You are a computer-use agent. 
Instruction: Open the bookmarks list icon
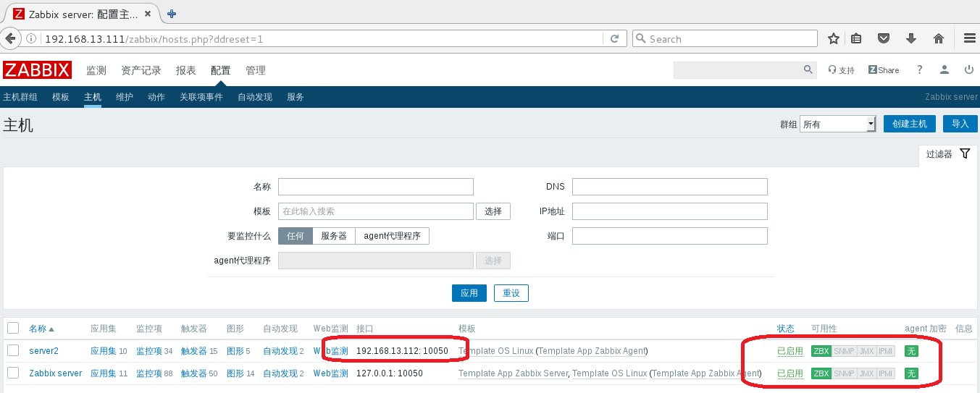click(x=856, y=38)
